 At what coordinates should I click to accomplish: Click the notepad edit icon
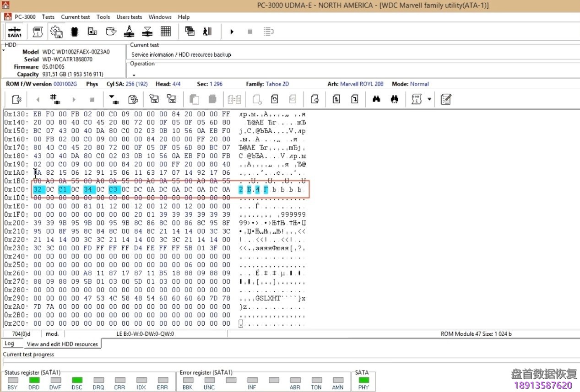pos(446,99)
